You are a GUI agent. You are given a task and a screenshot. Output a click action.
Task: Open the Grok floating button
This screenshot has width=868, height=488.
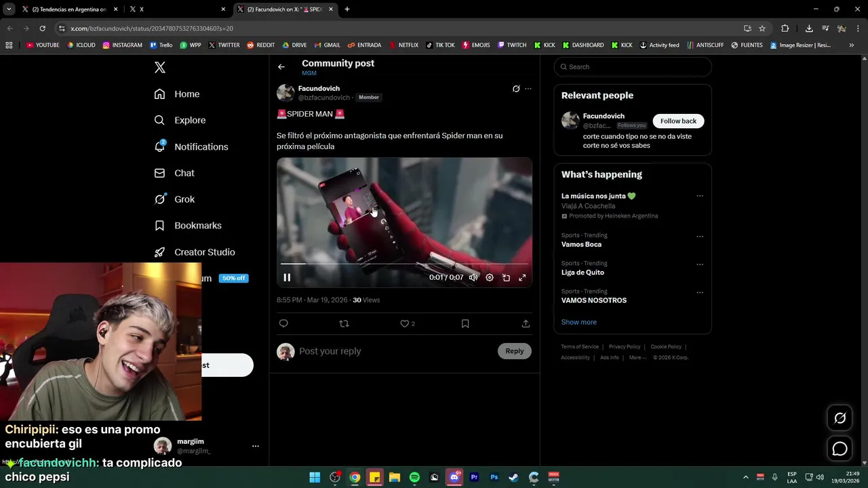[x=840, y=418]
